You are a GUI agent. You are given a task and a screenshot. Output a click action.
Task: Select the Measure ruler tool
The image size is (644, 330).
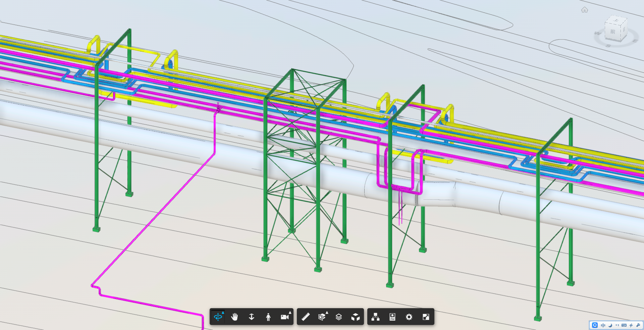(305, 317)
